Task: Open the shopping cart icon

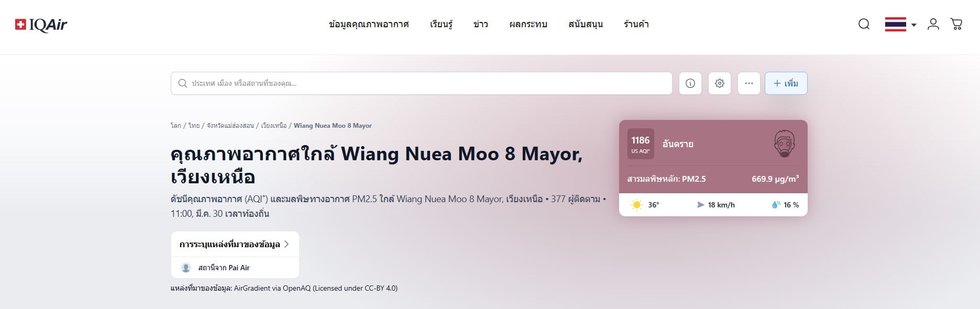Action: [x=956, y=24]
